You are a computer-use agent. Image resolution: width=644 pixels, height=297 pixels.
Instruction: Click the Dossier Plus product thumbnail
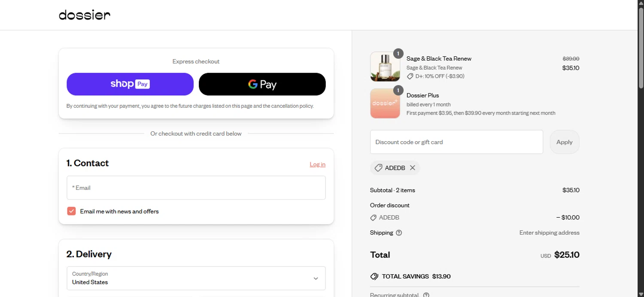tap(385, 103)
